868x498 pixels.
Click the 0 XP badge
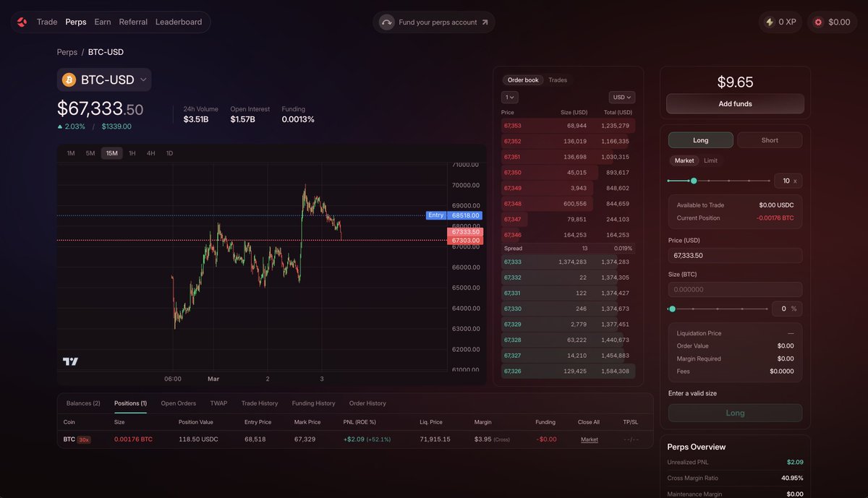point(780,22)
